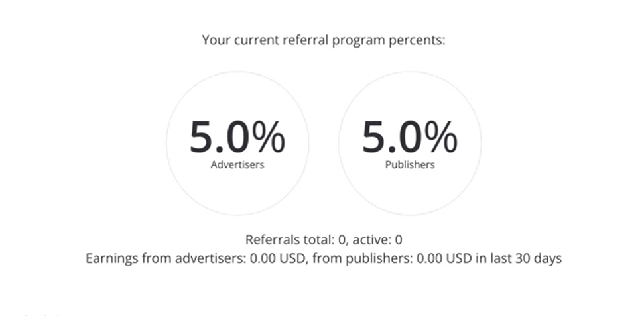Click the "Advertisers" label inside the circle
The image size is (644, 316).
click(237, 165)
